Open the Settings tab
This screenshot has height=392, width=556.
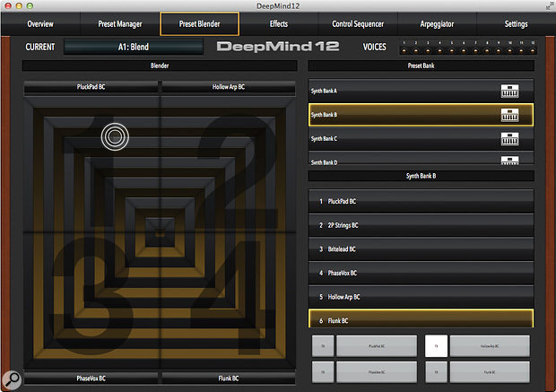[x=516, y=24]
